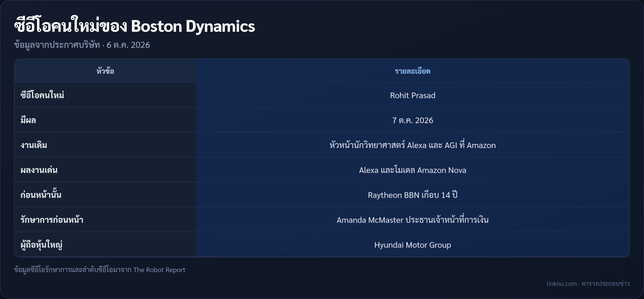Select the row label 'งานเดิม'
Viewport: 644px width, 299px height.
click(34, 145)
